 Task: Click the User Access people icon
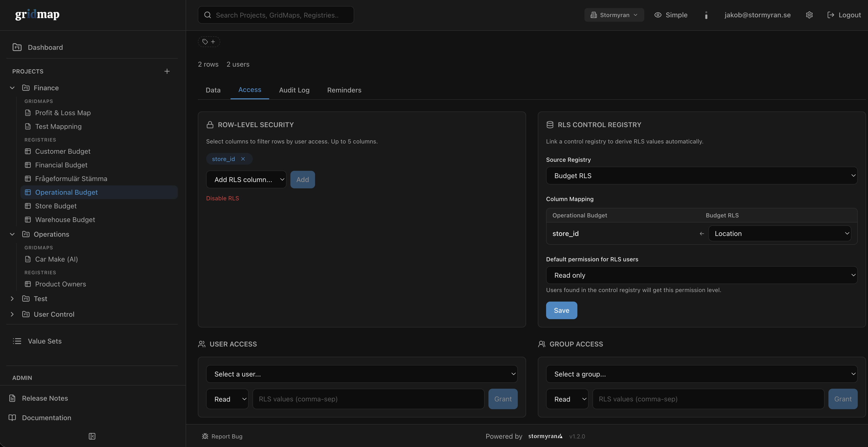(x=202, y=344)
